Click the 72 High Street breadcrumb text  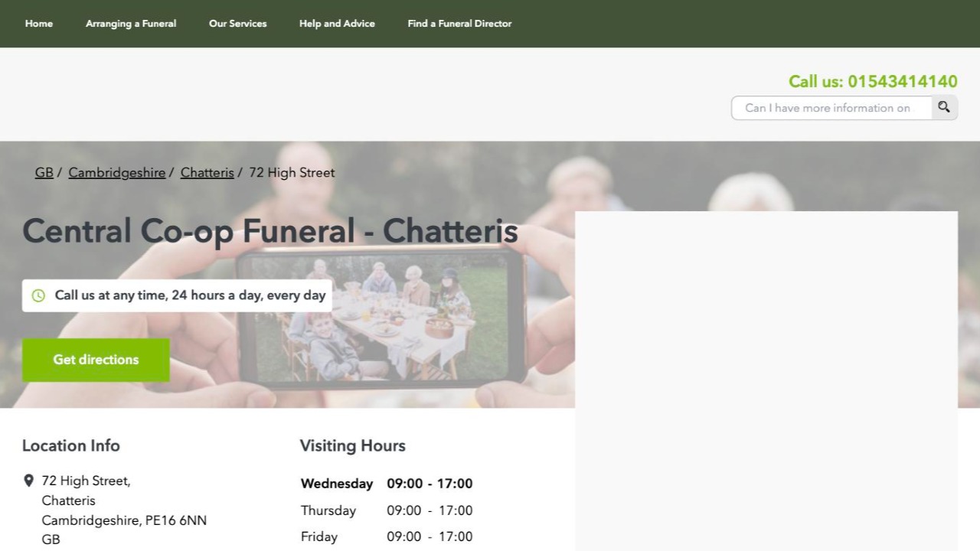[292, 173]
